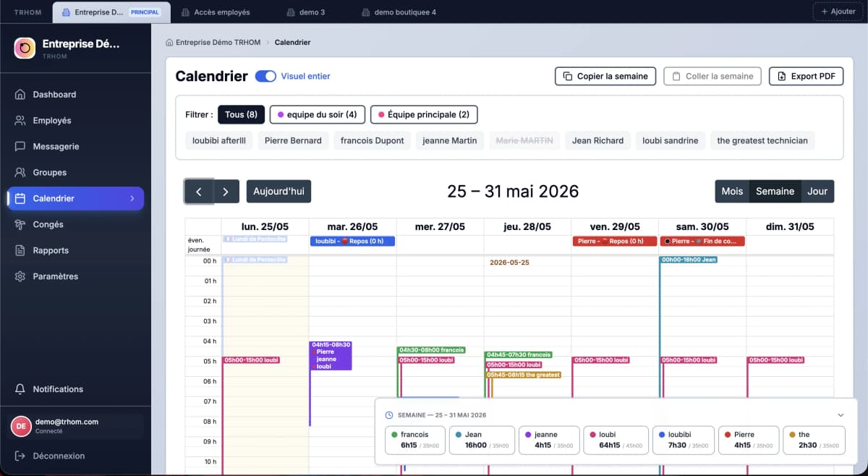
Task: Click the Aujourd'hui button
Action: pyautogui.click(x=278, y=192)
